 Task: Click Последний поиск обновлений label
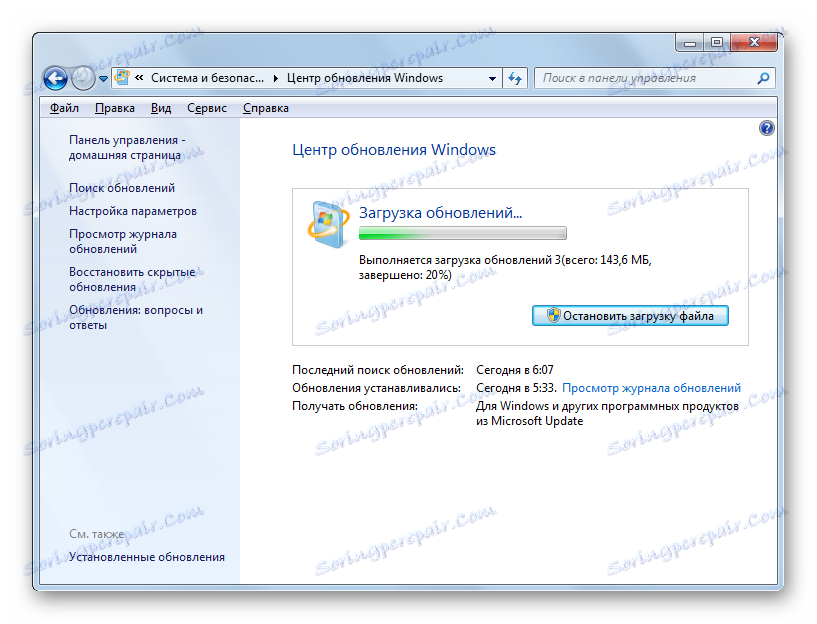point(378,370)
